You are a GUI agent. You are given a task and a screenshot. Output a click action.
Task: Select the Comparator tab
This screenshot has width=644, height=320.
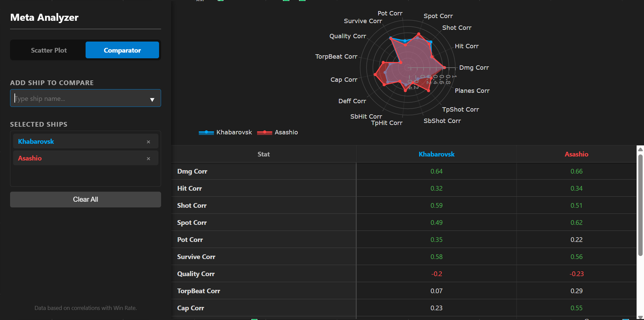[x=122, y=50]
